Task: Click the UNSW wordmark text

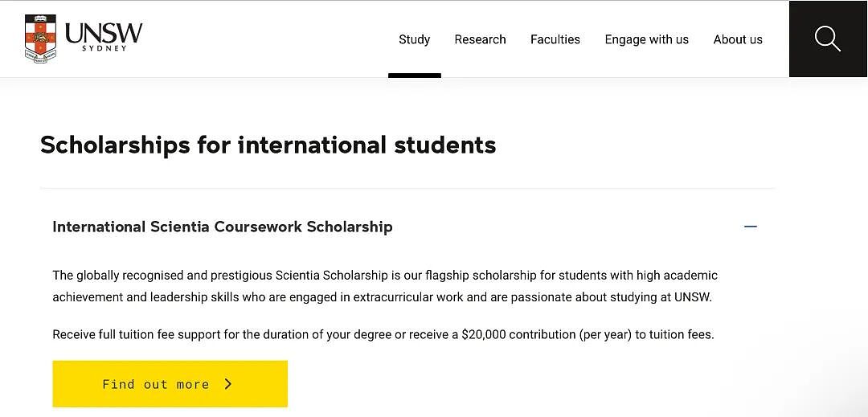Action: click(104, 33)
